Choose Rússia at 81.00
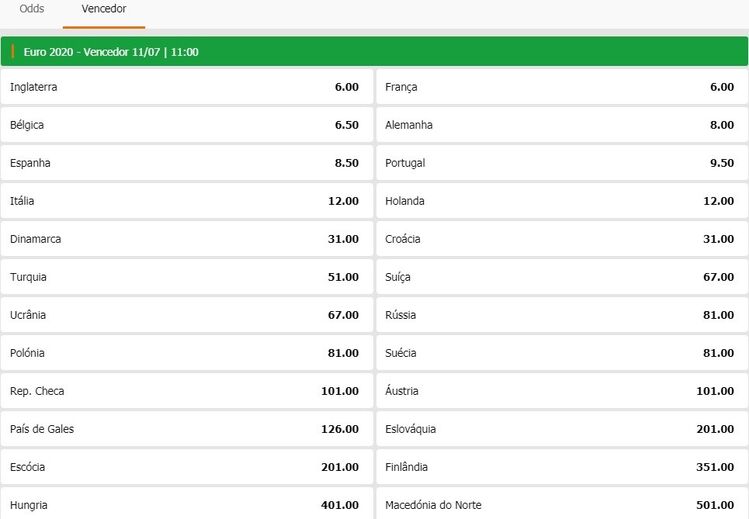749x519 pixels. point(561,315)
